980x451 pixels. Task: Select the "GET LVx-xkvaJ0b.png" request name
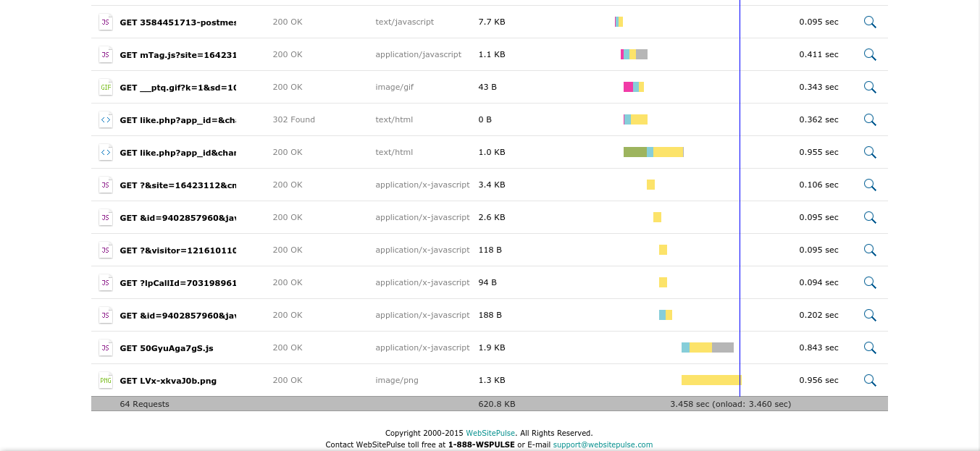[x=168, y=381]
